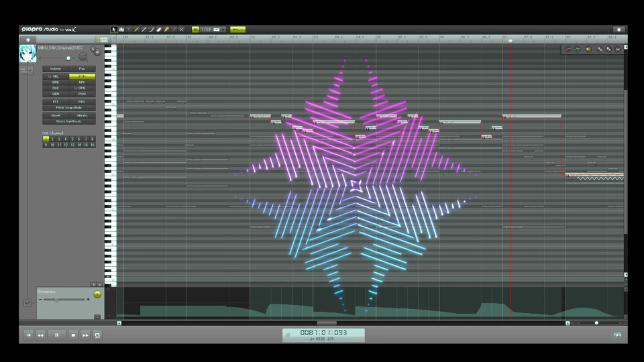
Task: Click the note properties icon beside speaker
Action: [x=600, y=49]
